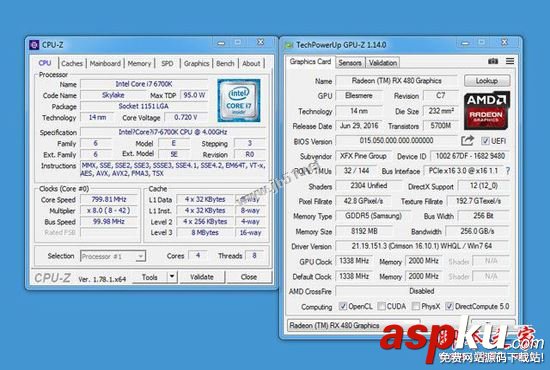Open the Sensors tab in GPU-Z
This screenshot has width=550, height=370.
(x=350, y=63)
